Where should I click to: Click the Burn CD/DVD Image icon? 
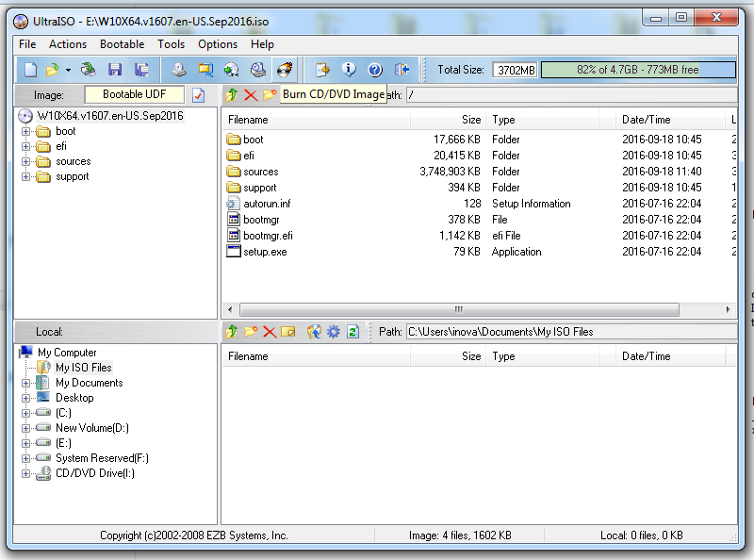[285, 70]
